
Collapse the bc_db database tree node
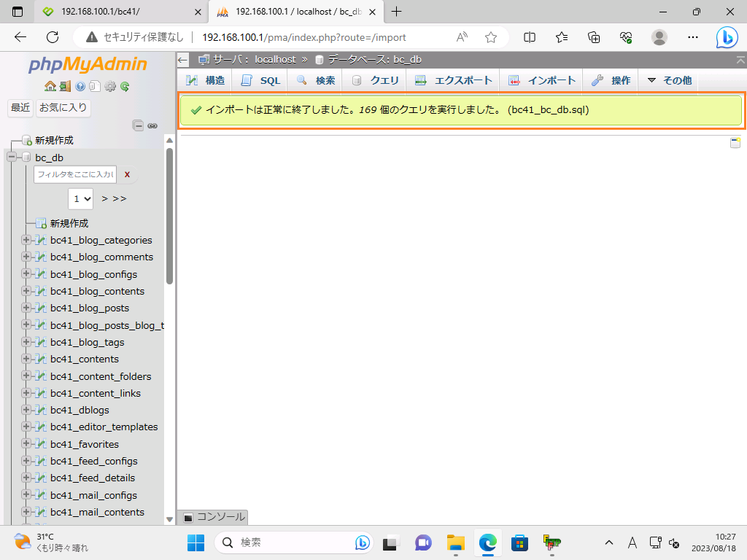tap(12, 157)
